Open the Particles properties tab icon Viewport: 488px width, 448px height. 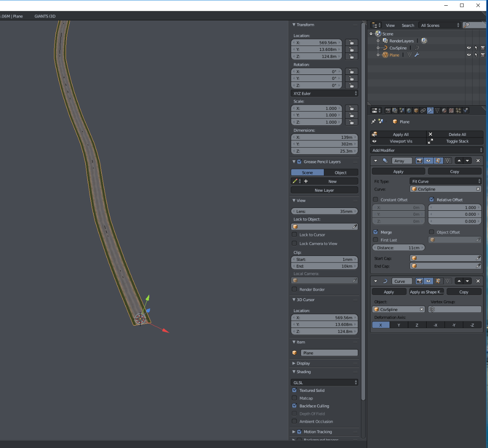458,111
